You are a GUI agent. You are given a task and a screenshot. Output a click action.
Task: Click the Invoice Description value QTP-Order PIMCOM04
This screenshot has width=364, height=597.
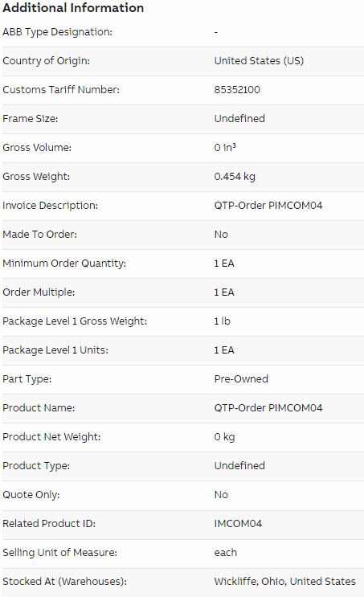tap(268, 206)
